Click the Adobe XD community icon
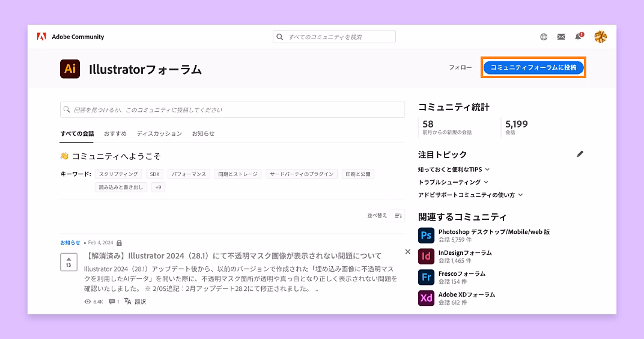The height and width of the screenshot is (339, 644). pyautogui.click(x=426, y=298)
